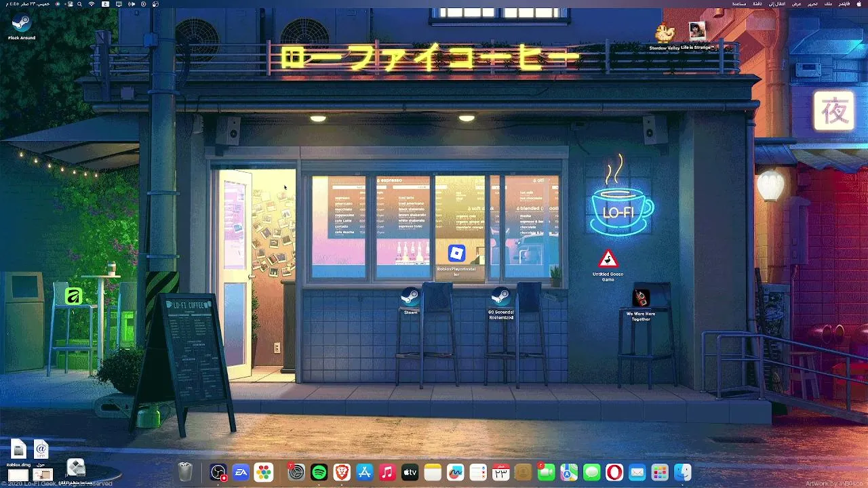The height and width of the screenshot is (488, 868).
Task: Open the App Store from the Dock
Action: (x=364, y=472)
